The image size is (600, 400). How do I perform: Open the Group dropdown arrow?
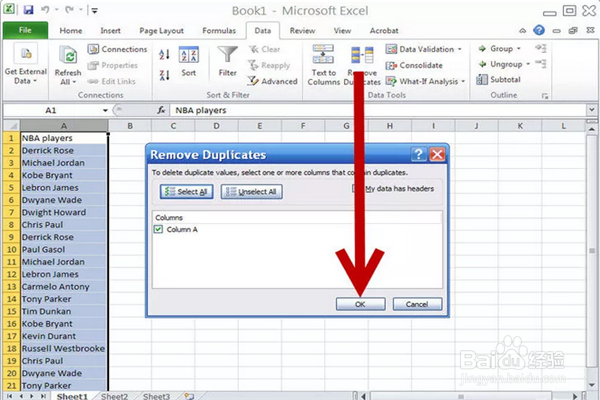pos(519,49)
